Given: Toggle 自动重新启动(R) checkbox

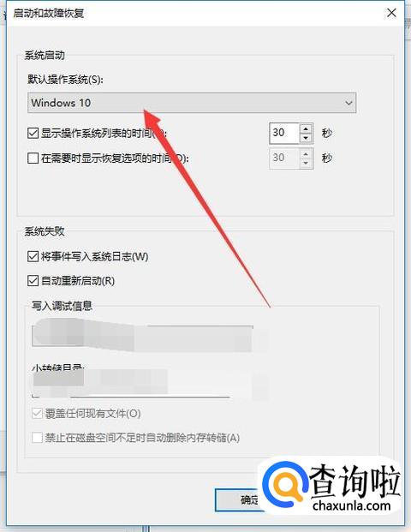Looking at the screenshot, I should pyautogui.click(x=33, y=281).
